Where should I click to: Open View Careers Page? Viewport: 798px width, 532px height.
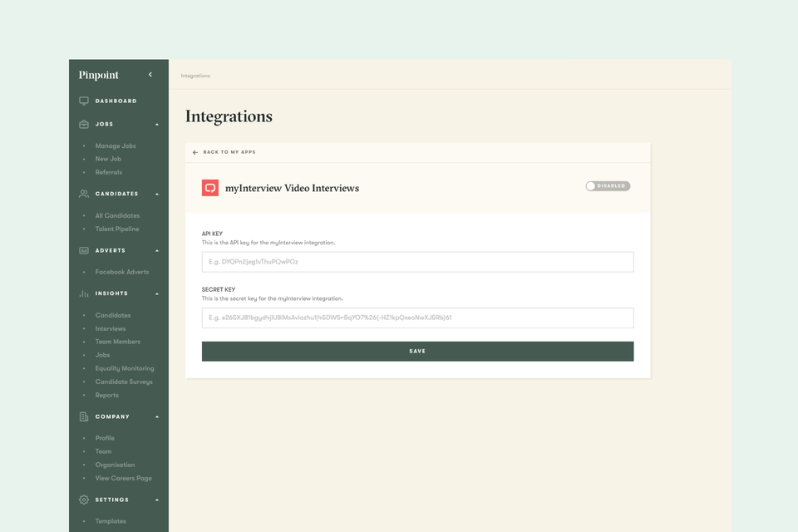click(x=124, y=478)
